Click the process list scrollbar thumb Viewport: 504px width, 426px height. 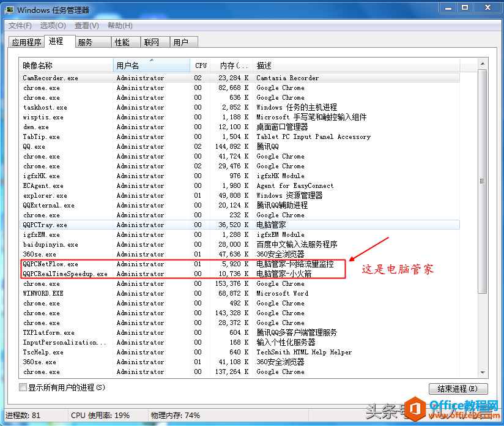(x=483, y=181)
